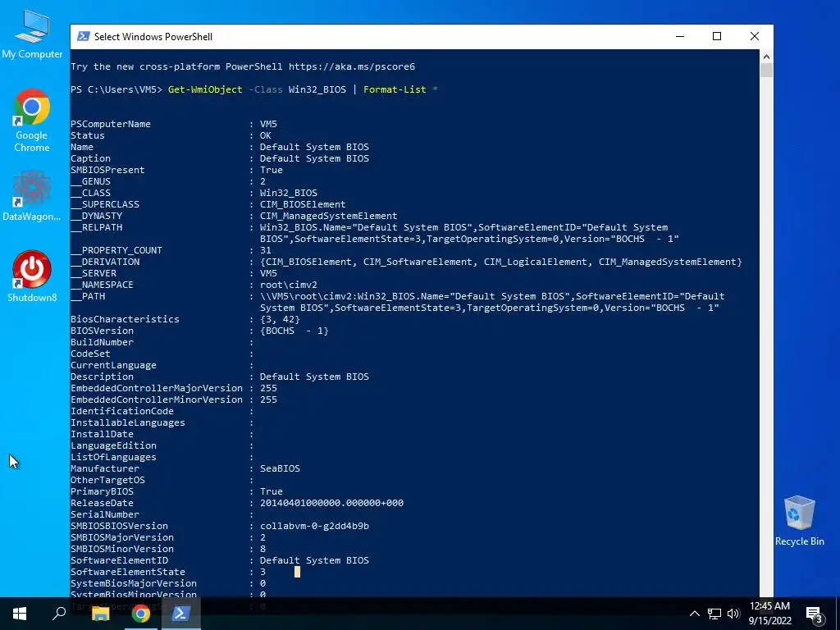This screenshot has width=840, height=630.
Task: Minimize the PowerShell window
Action: [x=680, y=36]
